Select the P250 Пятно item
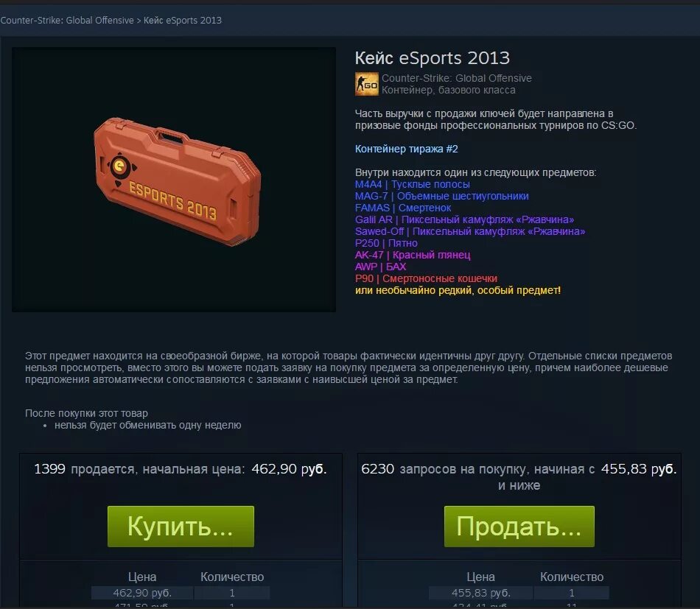Screen dimensions: 700x609 pyautogui.click(x=386, y=243)
